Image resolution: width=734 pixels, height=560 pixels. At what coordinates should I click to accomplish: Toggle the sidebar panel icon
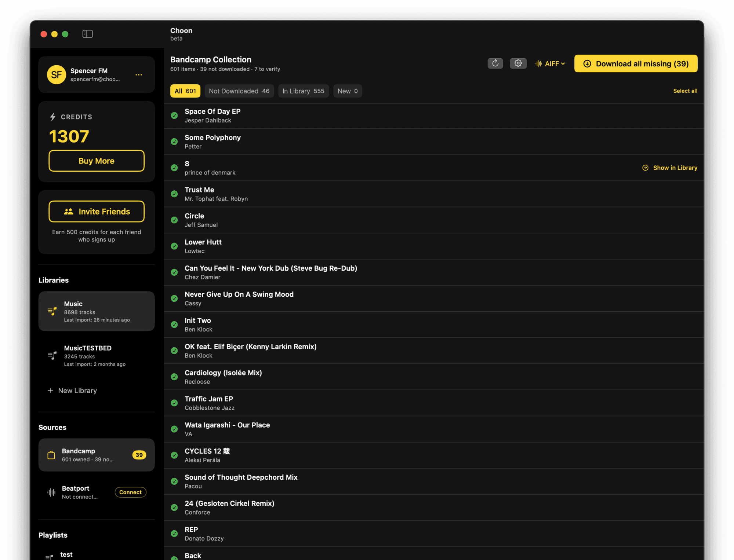pyautogui.click(x=87, y=34)
